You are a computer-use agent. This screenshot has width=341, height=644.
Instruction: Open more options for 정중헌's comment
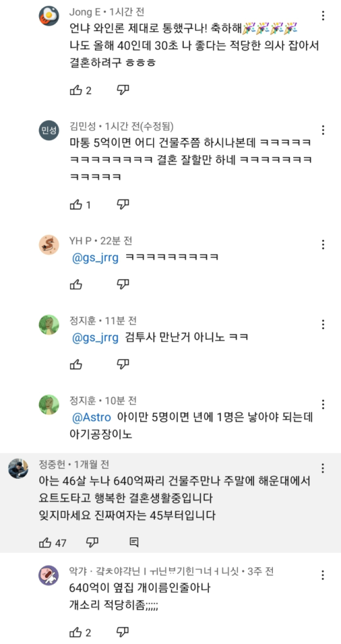point(323,469)
